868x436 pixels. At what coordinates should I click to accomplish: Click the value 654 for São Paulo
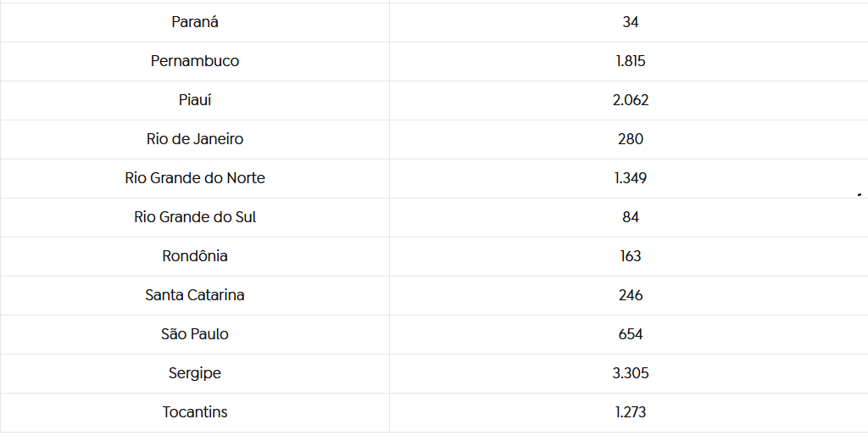[x=631, y=334]
